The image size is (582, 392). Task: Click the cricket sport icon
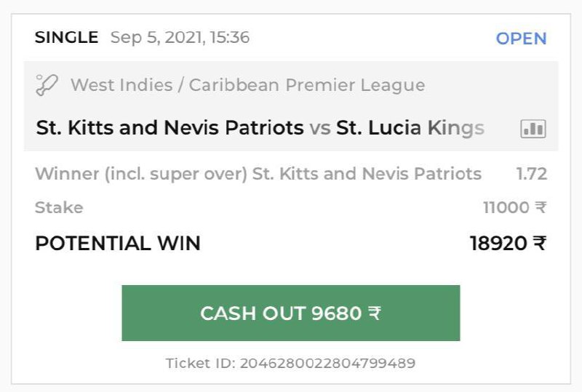pos(47,85)
